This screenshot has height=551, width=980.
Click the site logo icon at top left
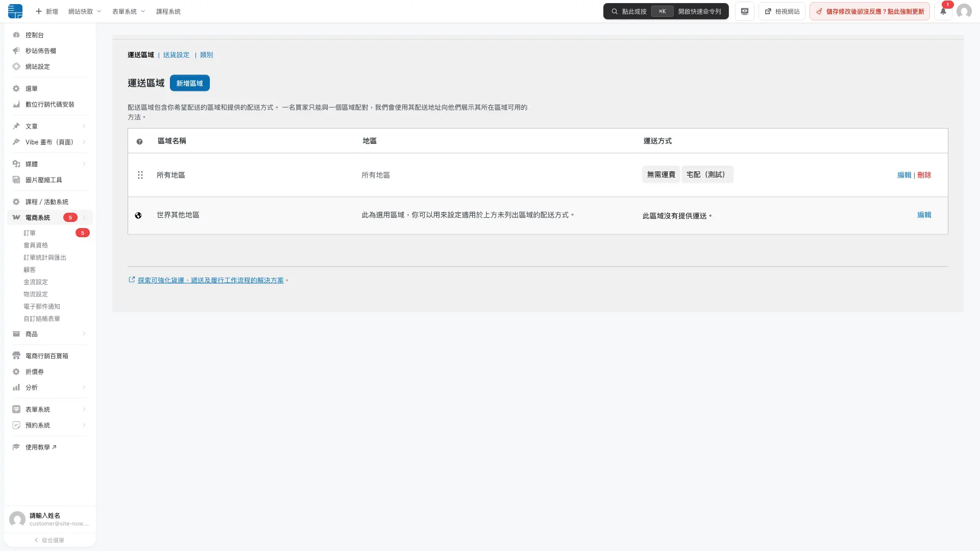tap(15, 11)
